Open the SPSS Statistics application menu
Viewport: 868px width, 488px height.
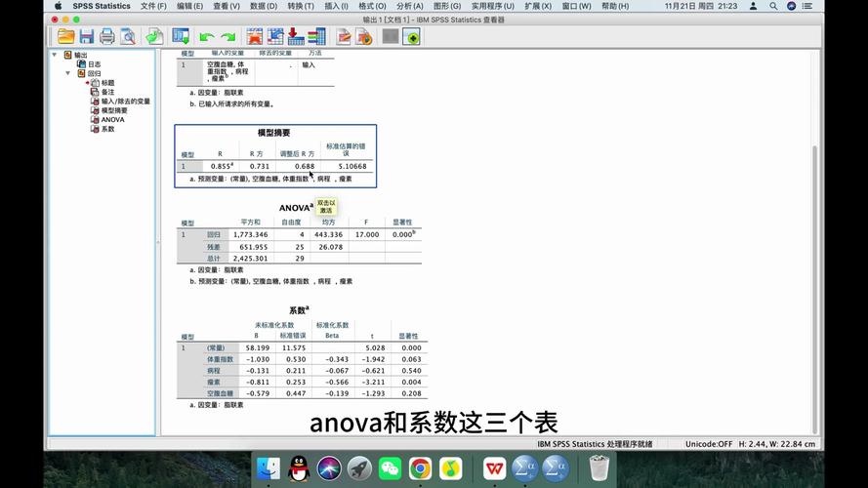coord(102,6)
